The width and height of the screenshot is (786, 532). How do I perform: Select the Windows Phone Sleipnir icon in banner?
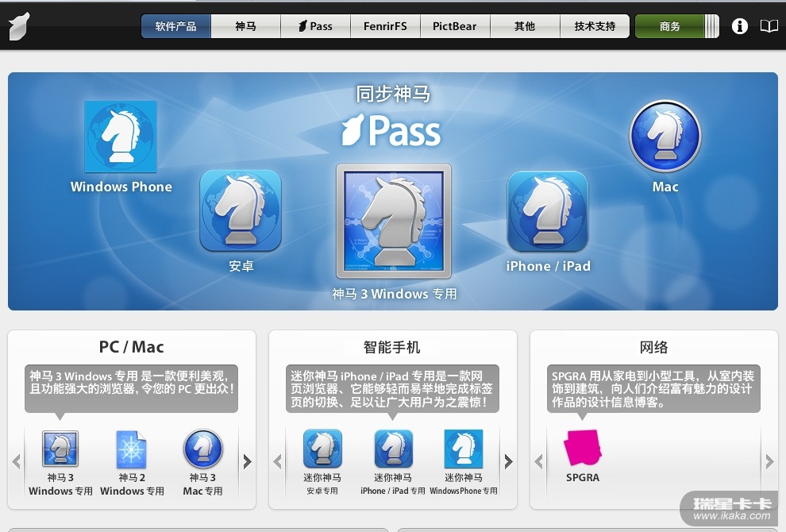pos(121,137)
